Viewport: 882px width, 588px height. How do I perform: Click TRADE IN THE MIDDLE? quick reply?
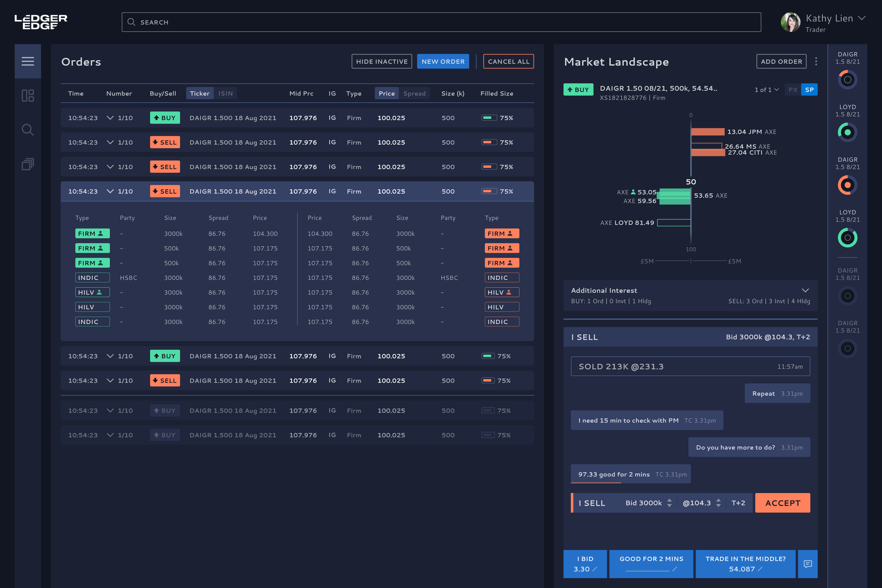point(745,564)
